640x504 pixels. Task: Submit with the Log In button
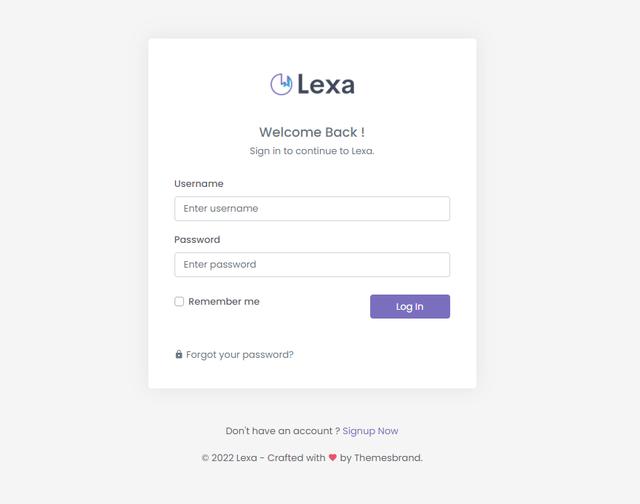[x=410, y=306]
